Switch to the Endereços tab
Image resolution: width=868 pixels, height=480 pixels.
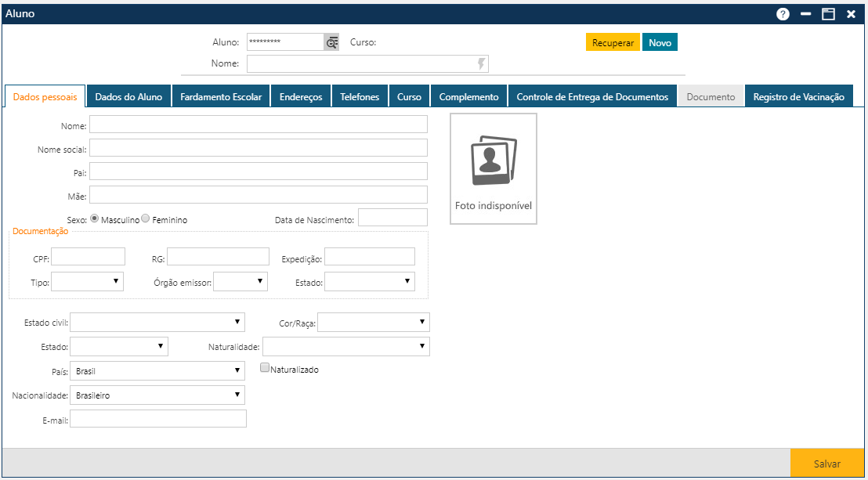[x=301, y=96]
